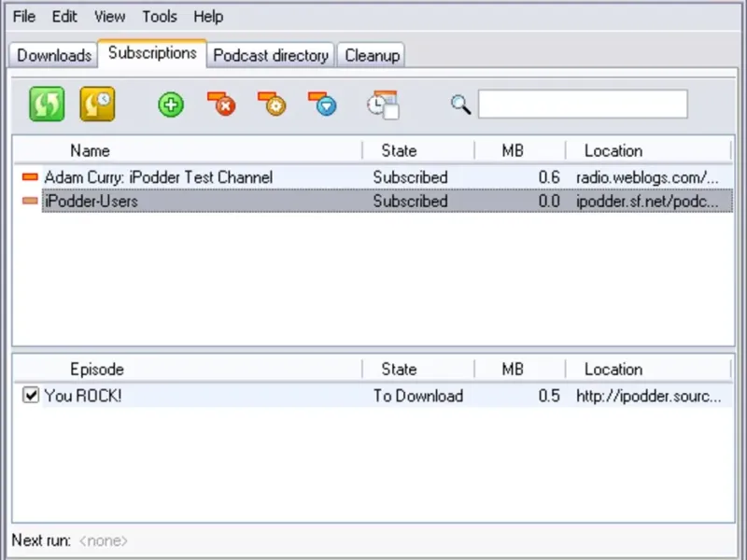747x560 pixels.
Task: Select the You ROCK! episode name
Action: click(83, 395)
